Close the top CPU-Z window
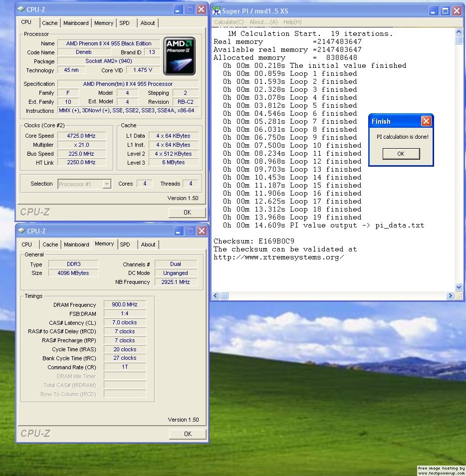466x476 pixels. click(x=201, y=9)
